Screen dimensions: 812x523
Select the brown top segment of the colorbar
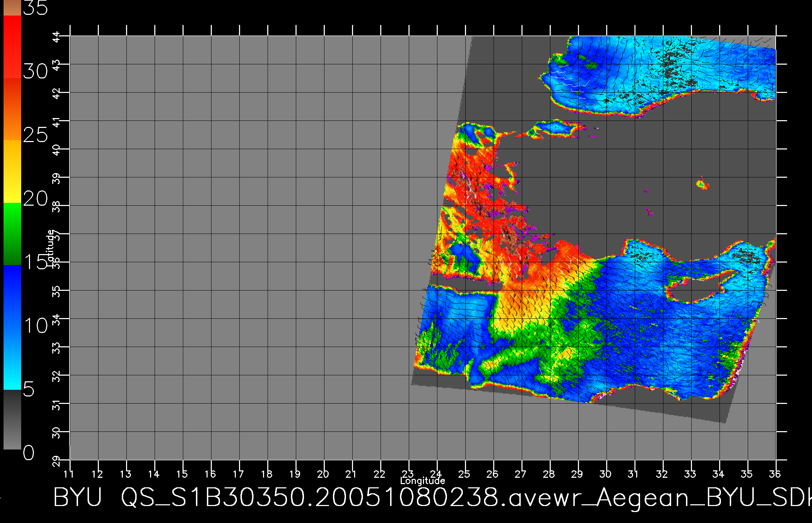pyautogui.click(x=12, y=8)
